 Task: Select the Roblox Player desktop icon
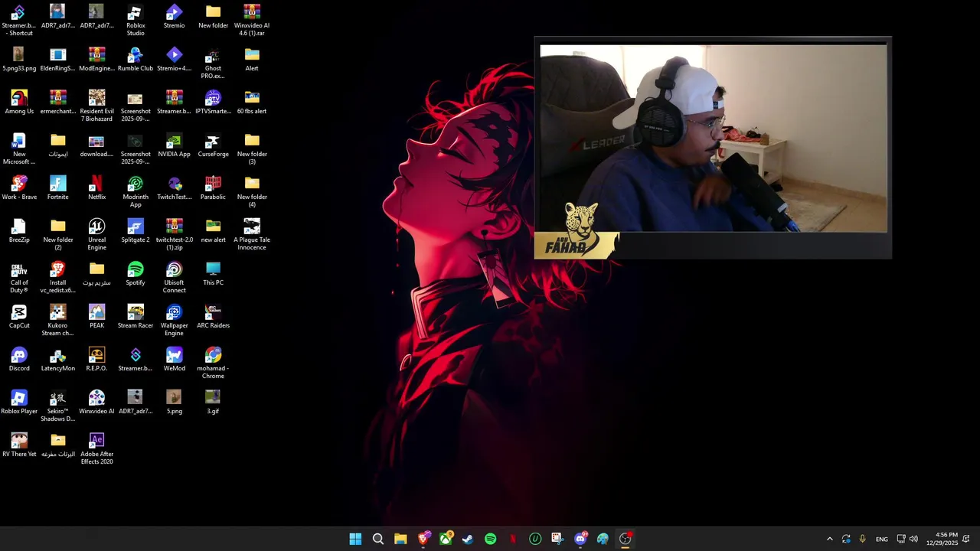19,403
